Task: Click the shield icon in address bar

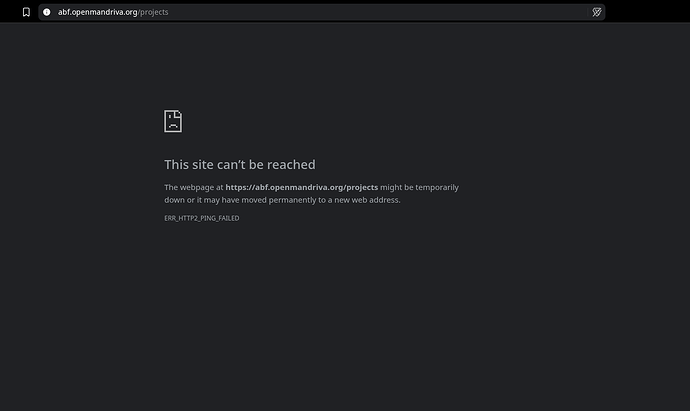Action: [x=596, y=12]
